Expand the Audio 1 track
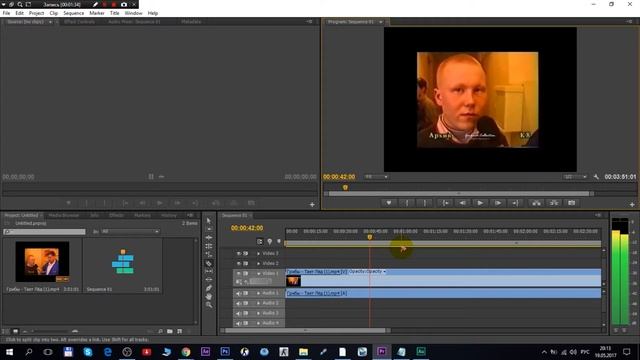This screenshot has width=640, height=360. tap(258, 293)
